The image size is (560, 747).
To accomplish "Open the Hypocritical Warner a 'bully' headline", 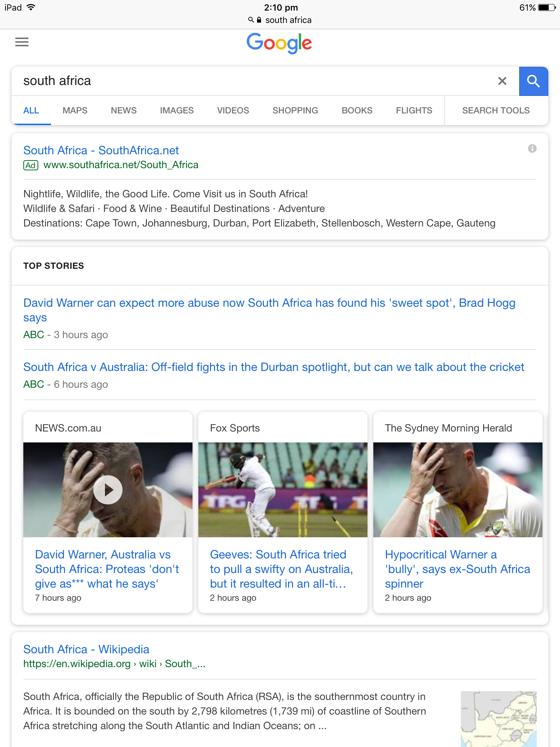I will [458, 569].
